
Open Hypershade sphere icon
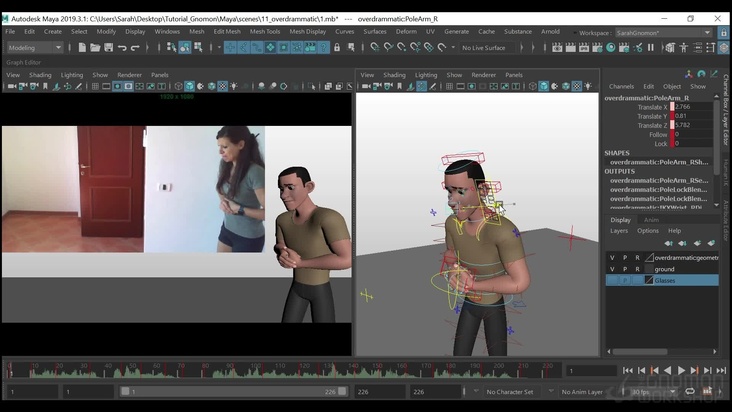611,48
